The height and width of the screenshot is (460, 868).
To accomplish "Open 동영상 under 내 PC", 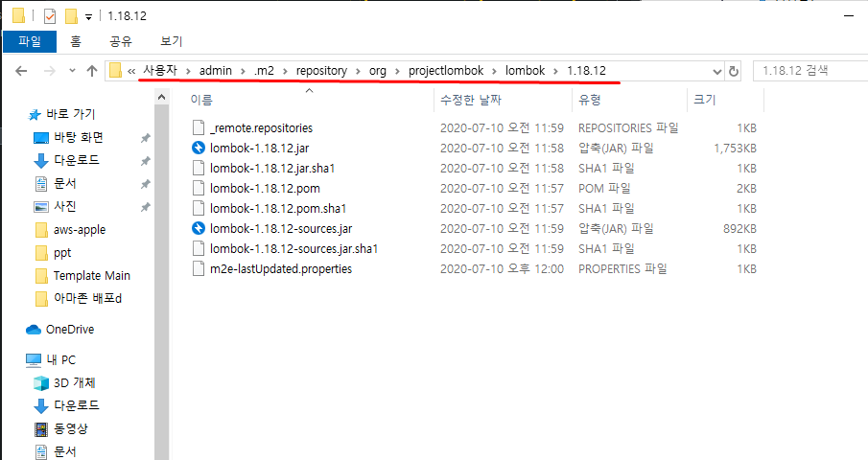I will click(x=70, y=428).
